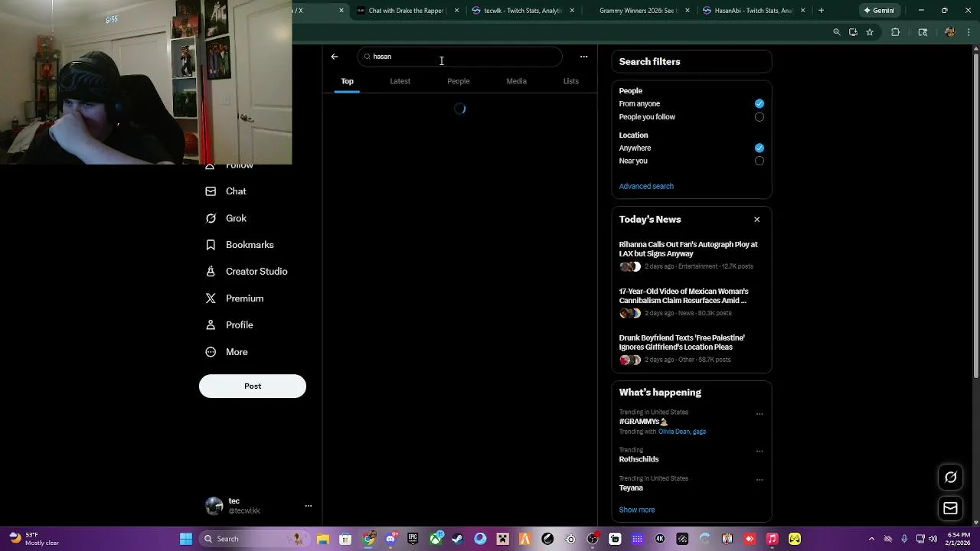This screenshot has width=980, height=551.
Task: Open the weather widget showing 53°F
Action: [34, 539]
